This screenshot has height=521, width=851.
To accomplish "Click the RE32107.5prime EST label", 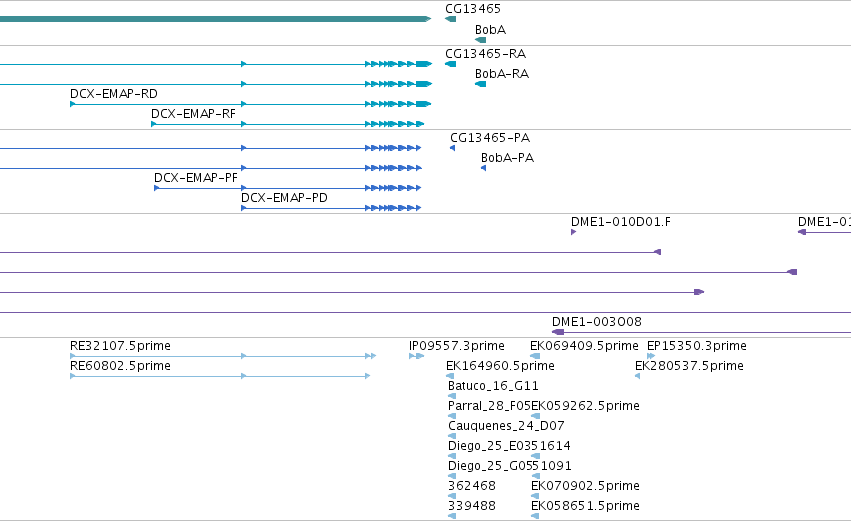I will point(120,346).
